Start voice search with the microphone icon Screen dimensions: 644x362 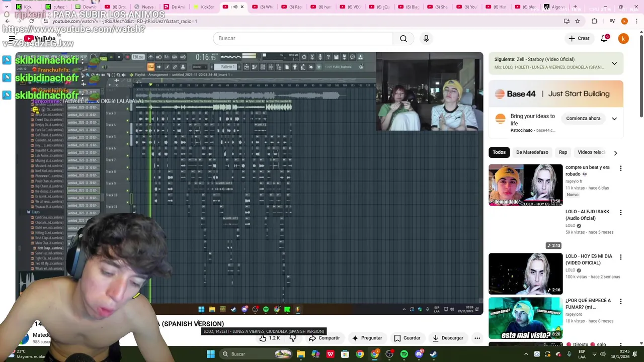click(x=426, y=38)
